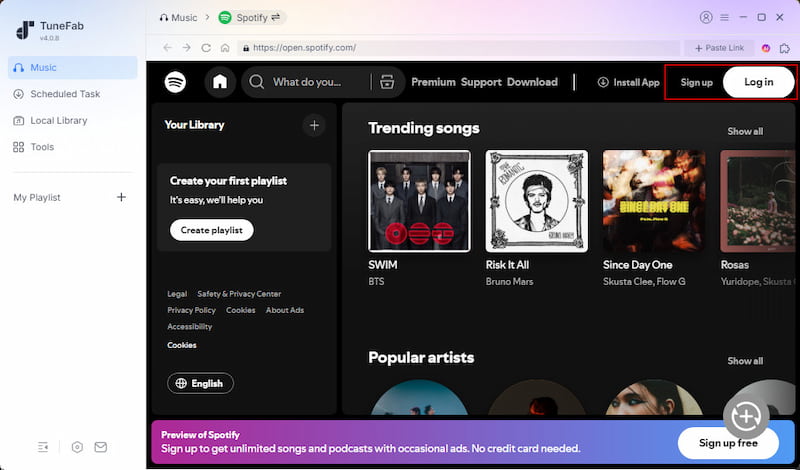Viewport: 800px width, 470px height.
Task: Open Scheduled Task in sidebar
Action: click(72, 94)
